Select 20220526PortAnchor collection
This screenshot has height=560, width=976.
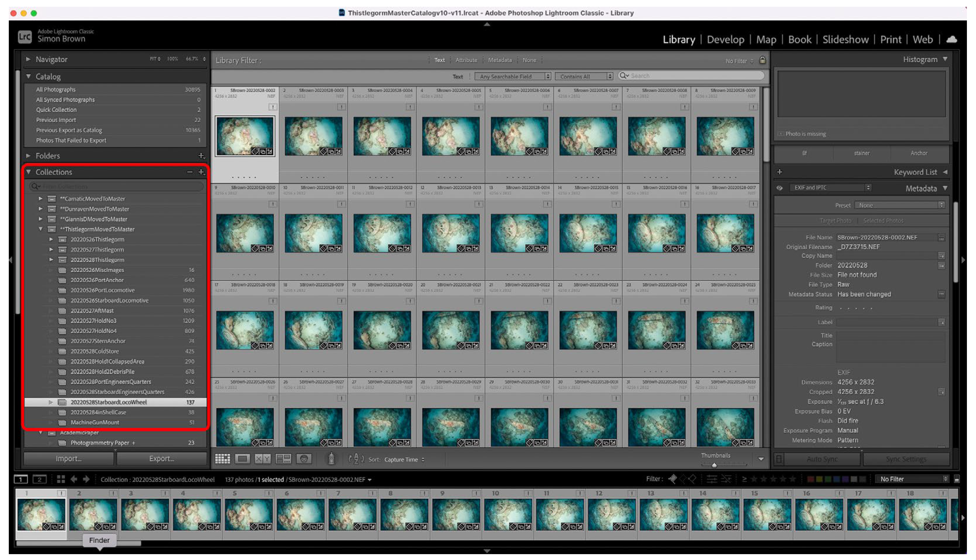115,280
